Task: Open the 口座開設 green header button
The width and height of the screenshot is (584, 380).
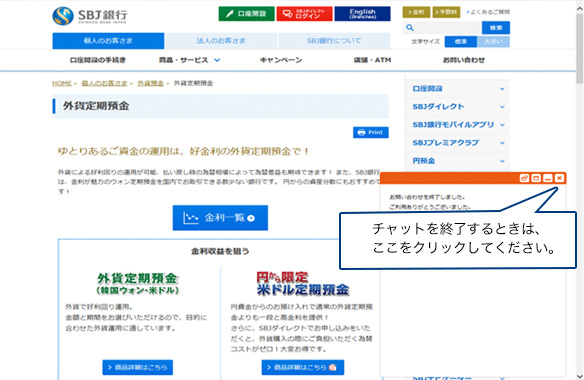Action: coord(247,14)
